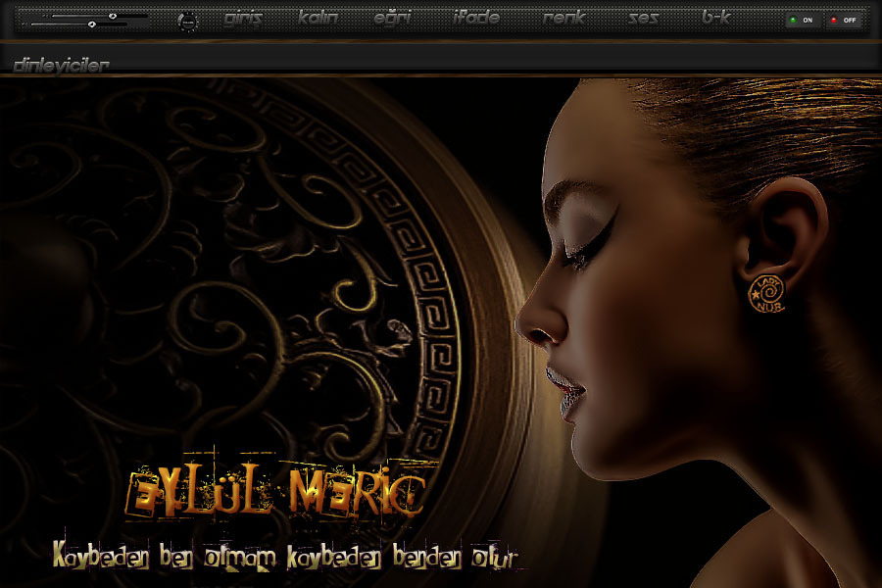Viewport: 882px width, 588px height.
Task: Adjust the upper slider handle
Action: click(x=113, y=16)
